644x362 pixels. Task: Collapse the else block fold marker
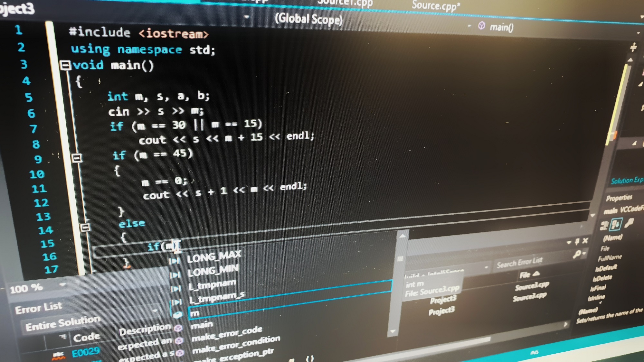click(85, 227)
